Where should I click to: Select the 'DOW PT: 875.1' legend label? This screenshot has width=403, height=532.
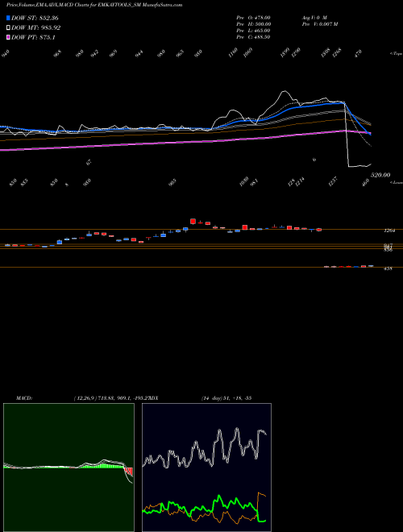tap(33, 38)
